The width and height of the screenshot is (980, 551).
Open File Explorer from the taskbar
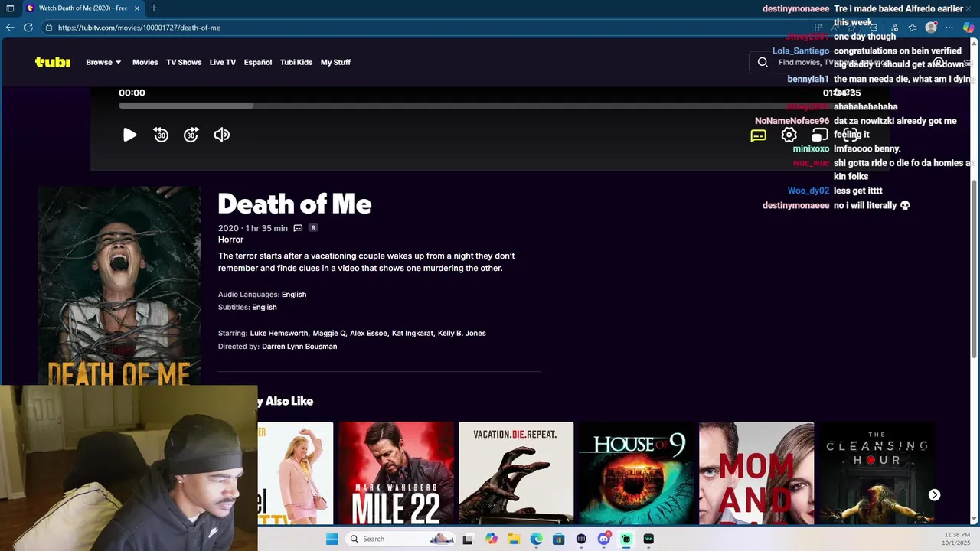pyautogui.click(x=514, y=539)
